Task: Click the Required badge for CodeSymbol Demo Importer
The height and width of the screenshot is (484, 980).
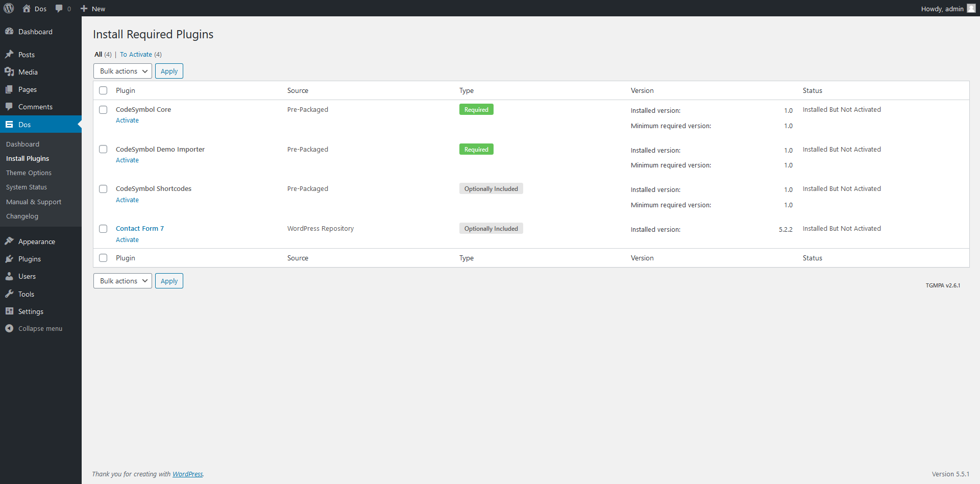Action: pyautogui.click(x=476, y=149)
